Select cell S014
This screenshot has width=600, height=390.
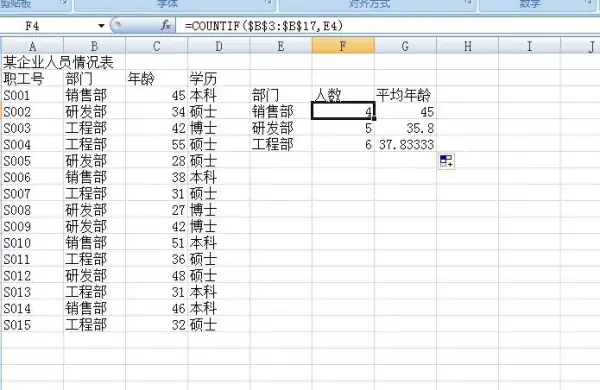33,308
